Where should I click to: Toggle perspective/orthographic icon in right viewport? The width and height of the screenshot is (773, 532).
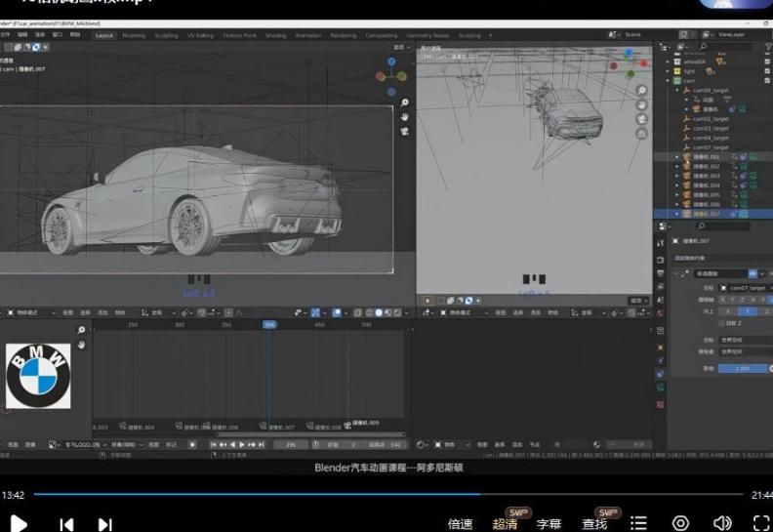pos(641,132)
